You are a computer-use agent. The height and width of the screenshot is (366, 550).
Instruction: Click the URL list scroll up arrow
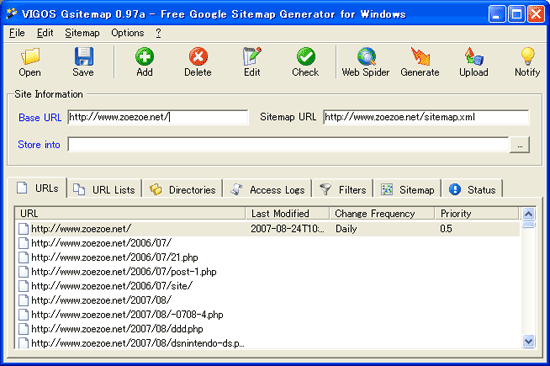coord(529,214)
